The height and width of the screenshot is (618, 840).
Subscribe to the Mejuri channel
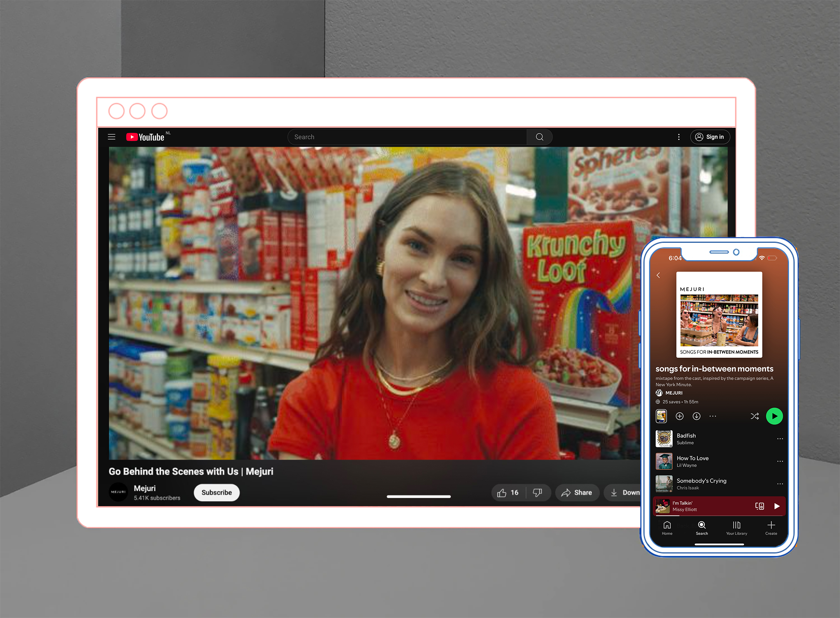pyautogui.click(x=216, y=493)
